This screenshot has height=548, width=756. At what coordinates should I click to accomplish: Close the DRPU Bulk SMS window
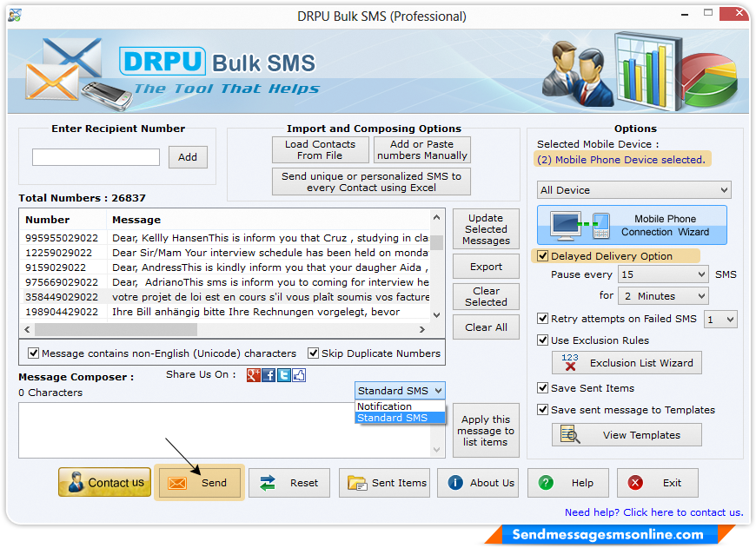[735, 14]
